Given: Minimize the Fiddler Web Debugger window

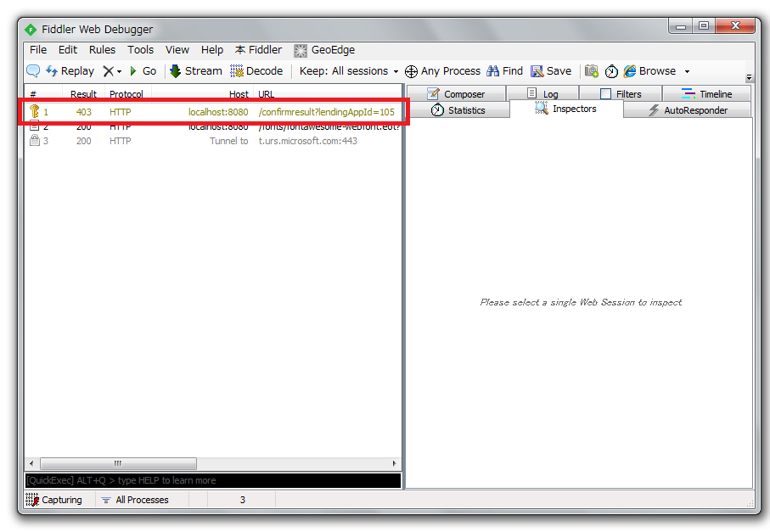Looking at the screenshot, I should 681,26.
